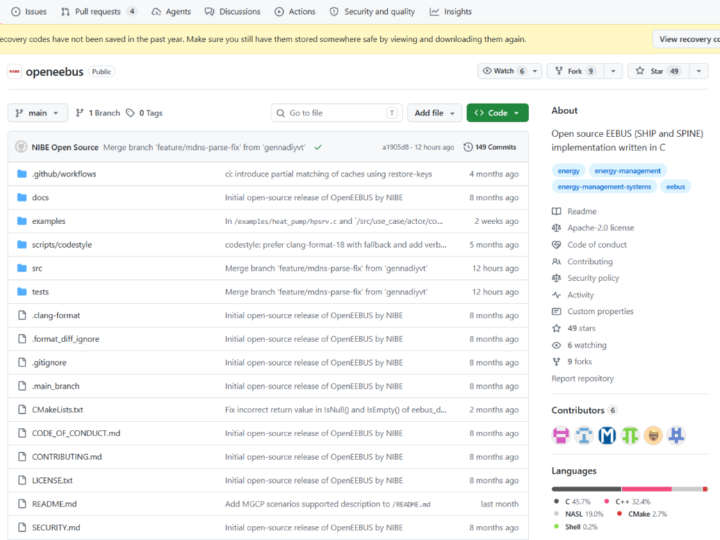Image resolution: width=720 pixels, height=540 pixels.
Task: Open the Contributing sidebar link
Action: point(582,261)
